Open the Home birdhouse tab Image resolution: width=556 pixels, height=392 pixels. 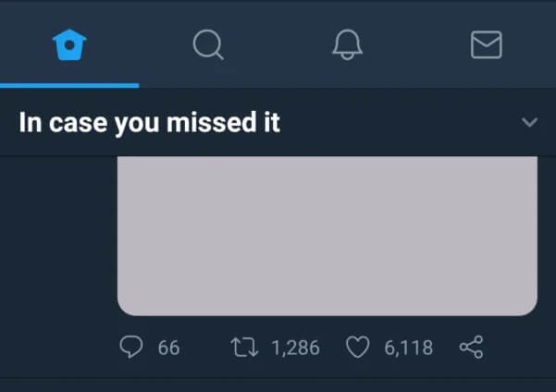[x=69, y=44]
